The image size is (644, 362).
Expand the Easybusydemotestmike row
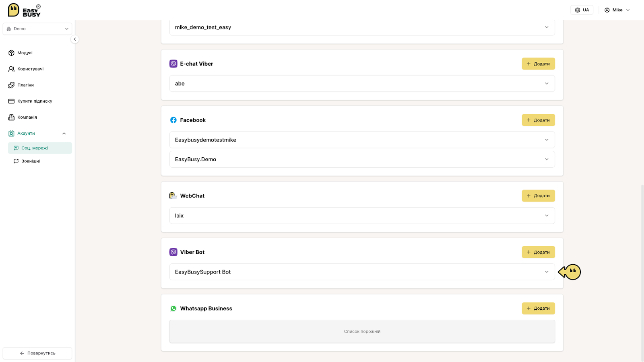pyautogui.click(x=362, y=140)
